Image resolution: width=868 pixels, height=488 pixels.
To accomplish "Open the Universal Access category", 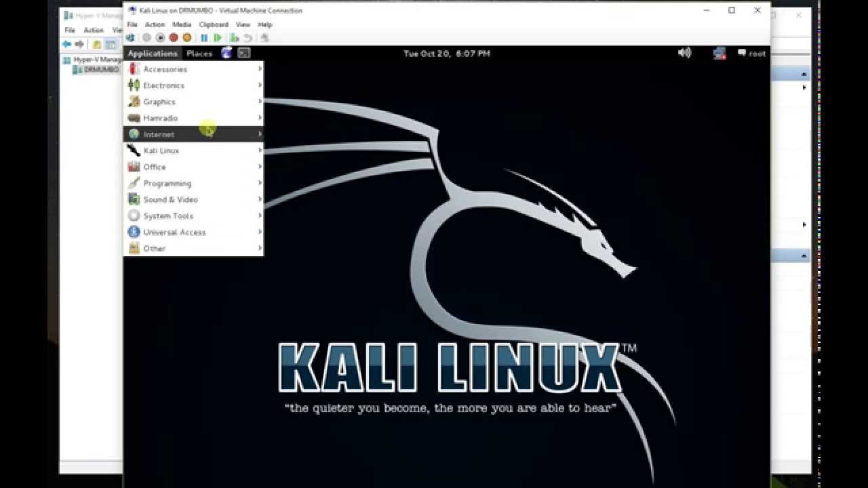I will 193,232.
